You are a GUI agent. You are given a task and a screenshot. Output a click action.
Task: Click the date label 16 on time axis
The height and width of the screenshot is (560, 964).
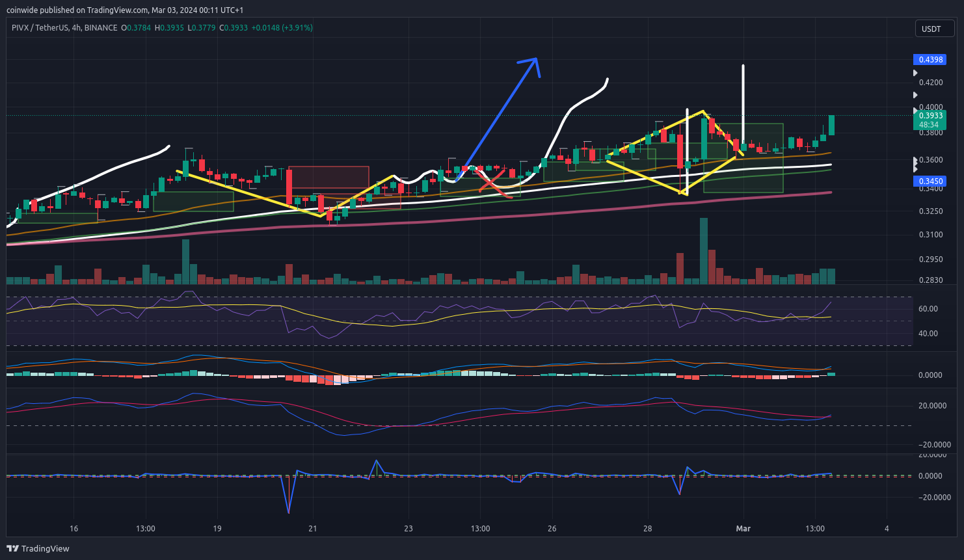pyautogui.click(x=74, y=529)
